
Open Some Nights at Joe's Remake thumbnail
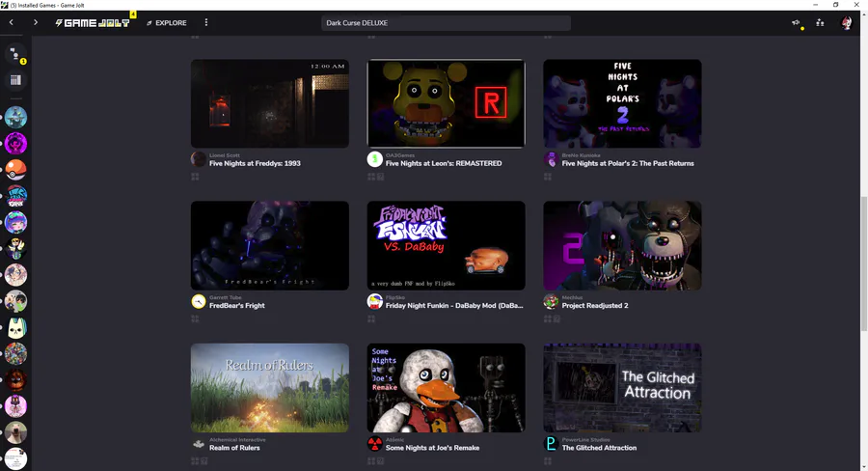(446, 388)
